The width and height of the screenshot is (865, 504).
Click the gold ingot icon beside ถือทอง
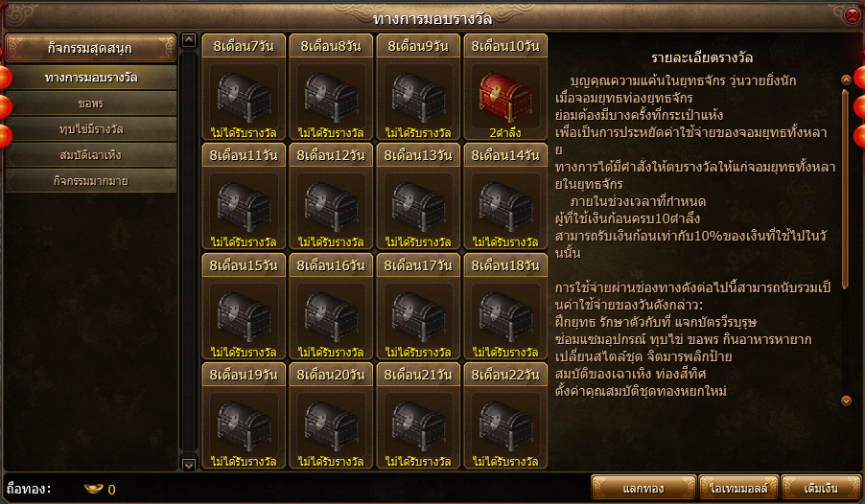pyautogui.click(x=94, y=489)
